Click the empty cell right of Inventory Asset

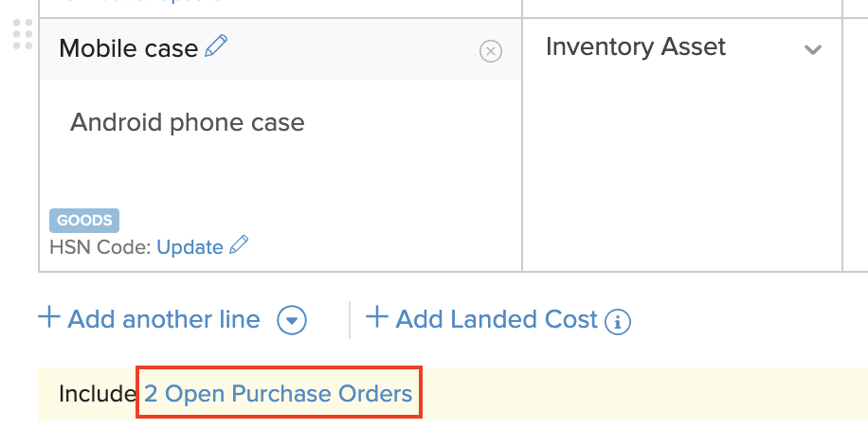[x=856, y=142]
